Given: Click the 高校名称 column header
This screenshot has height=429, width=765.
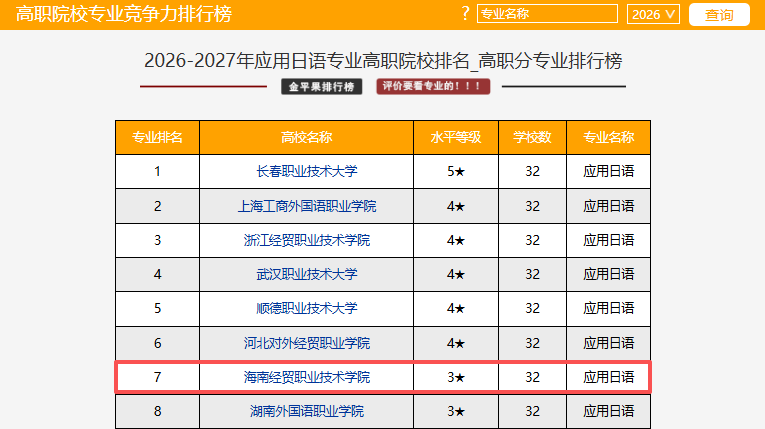Looking at the screenshot, I should pyautogui.click(x=306, y=138).
